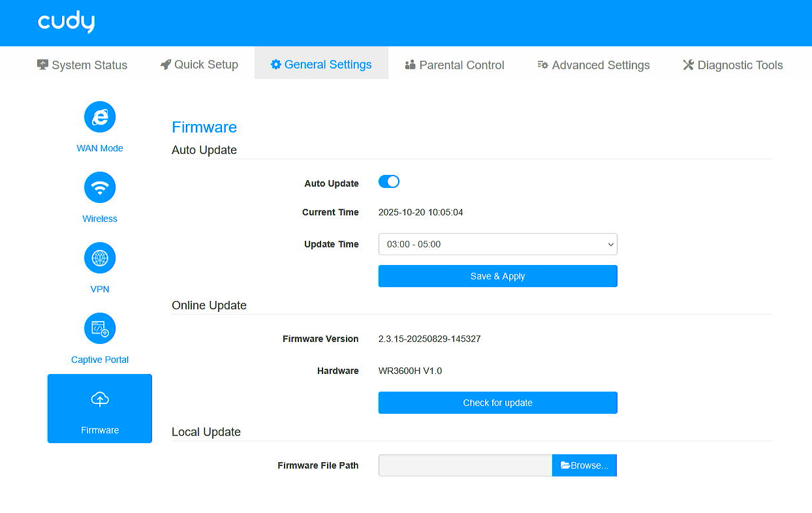Click the Cudy logo

(x=66, y=22)
